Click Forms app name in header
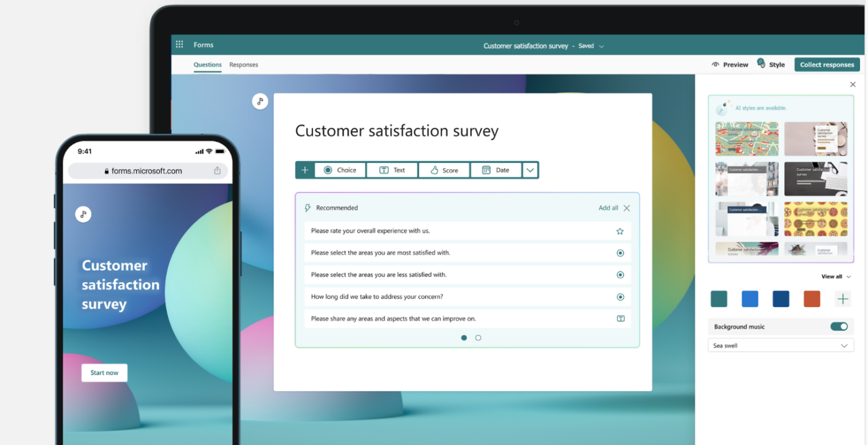 [x=203, y=45]
